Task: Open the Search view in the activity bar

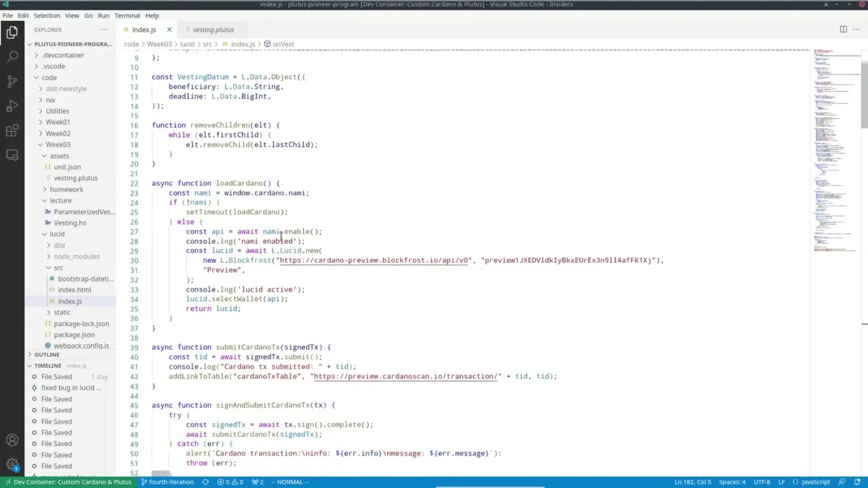Action: click(x=12, y=56)
